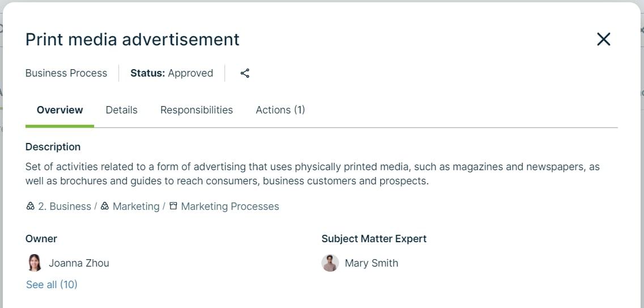This screenshot has height=308, width=644.
Task: Close the Print media advertisement dialog
Action: pos(604,39)
